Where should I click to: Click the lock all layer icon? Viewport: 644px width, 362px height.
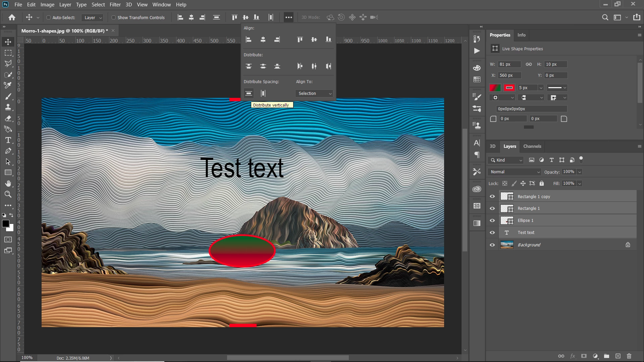[541, 183]
